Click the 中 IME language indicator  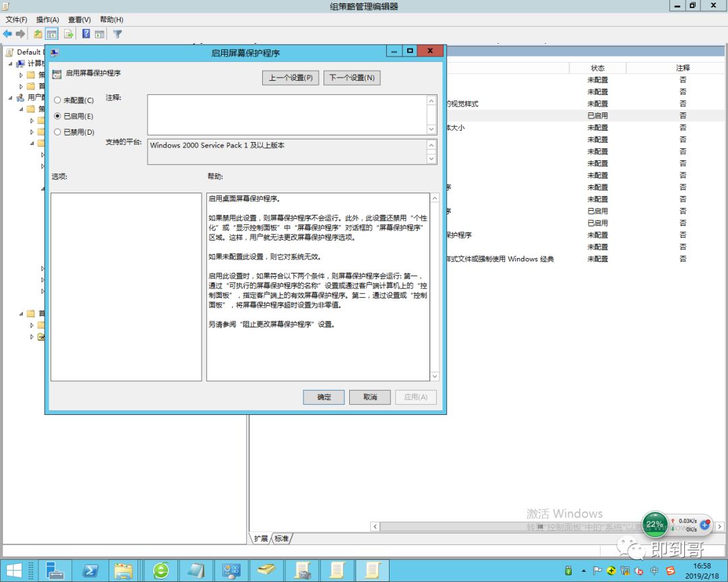(x=655, y=571)
